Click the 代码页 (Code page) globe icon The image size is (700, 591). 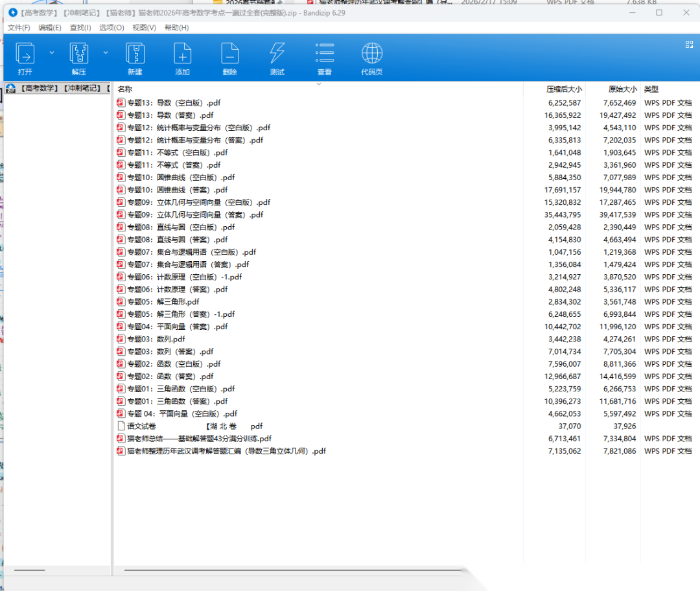tap(371, 53)
